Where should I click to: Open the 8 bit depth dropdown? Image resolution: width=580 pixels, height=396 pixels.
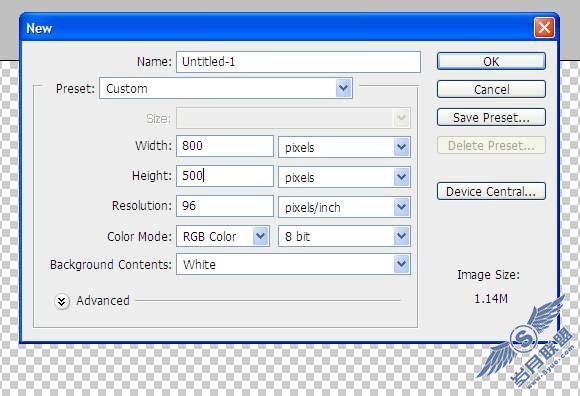click(344, 236)
